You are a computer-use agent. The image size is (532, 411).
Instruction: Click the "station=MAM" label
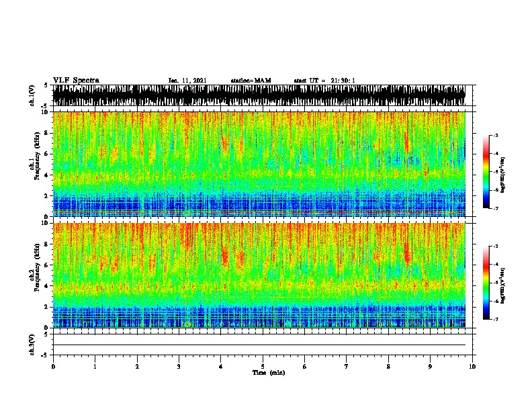[251, 81]
